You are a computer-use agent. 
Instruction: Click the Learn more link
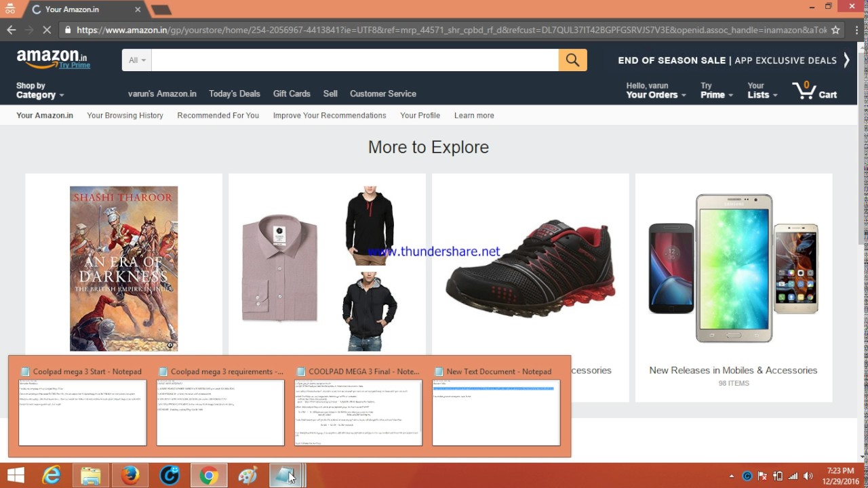point(474,115)
